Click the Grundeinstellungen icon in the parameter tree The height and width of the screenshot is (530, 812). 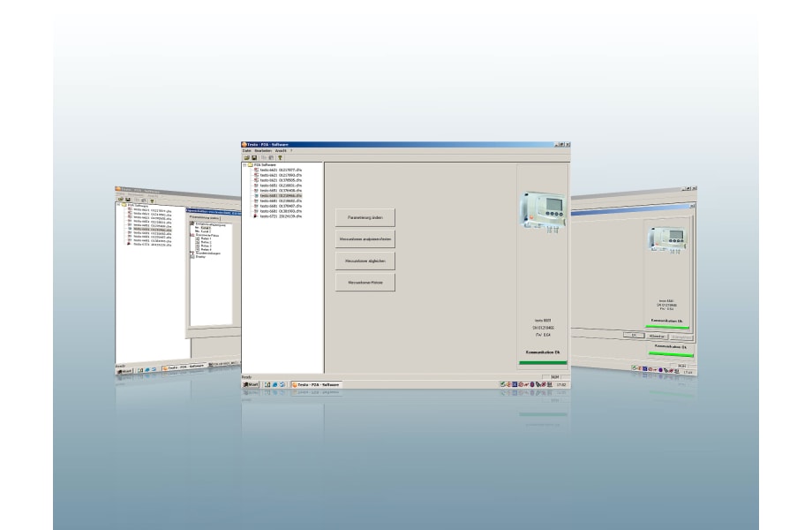(x=192, y=253)
